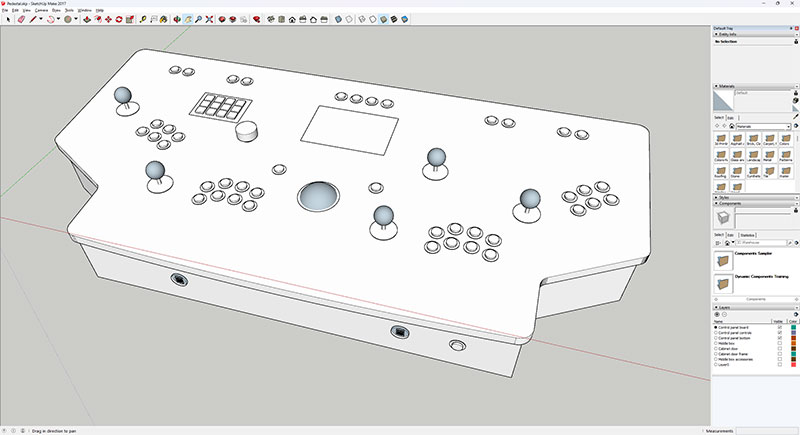Select the Circle shape tool

pyautogui.click(x=68, y=19)
